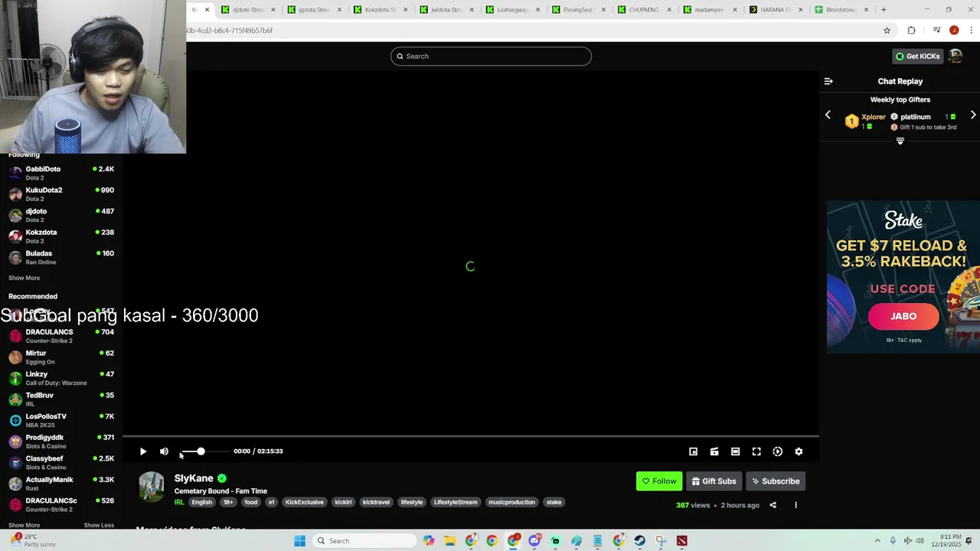Screen dimensions: 980x551
Task: Open SlyKane profile avatar
Action: [x=152, y=487]
